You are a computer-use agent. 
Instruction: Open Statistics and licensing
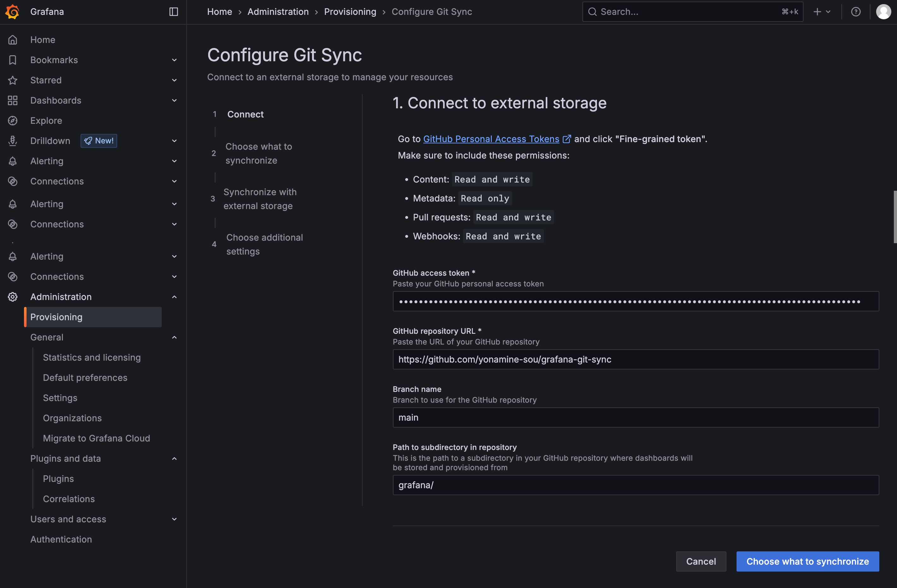(92, 357)
